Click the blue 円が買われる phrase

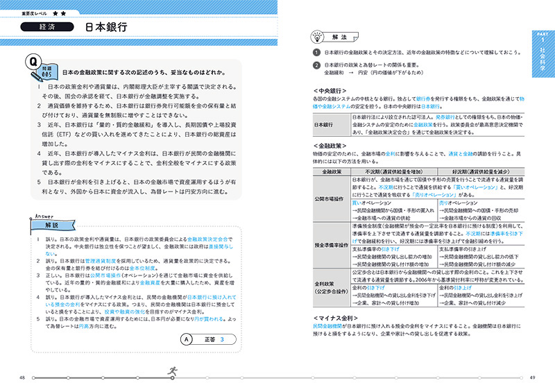point(209,319)
